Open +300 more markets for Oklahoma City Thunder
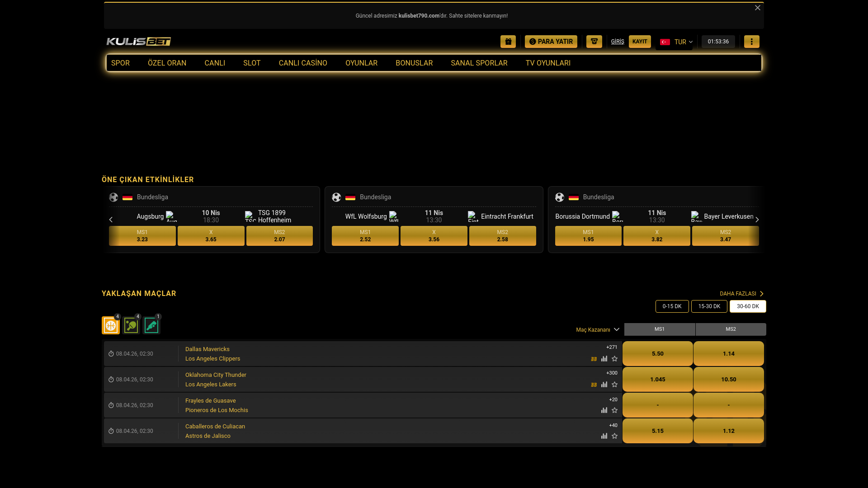 (612, 373)
